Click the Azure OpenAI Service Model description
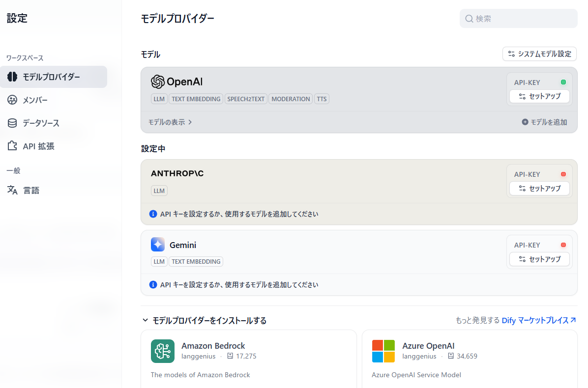588x388 pixels. tap(416, 375)
